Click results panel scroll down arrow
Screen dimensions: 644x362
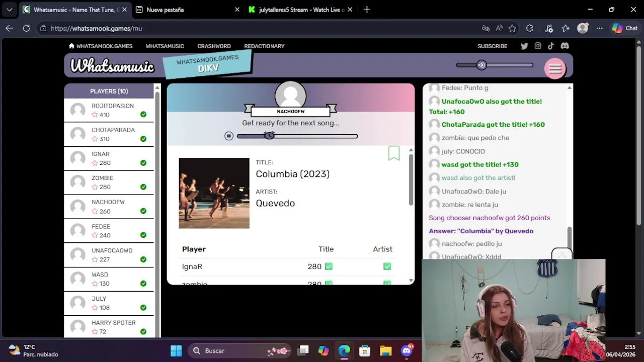(411, 280)
